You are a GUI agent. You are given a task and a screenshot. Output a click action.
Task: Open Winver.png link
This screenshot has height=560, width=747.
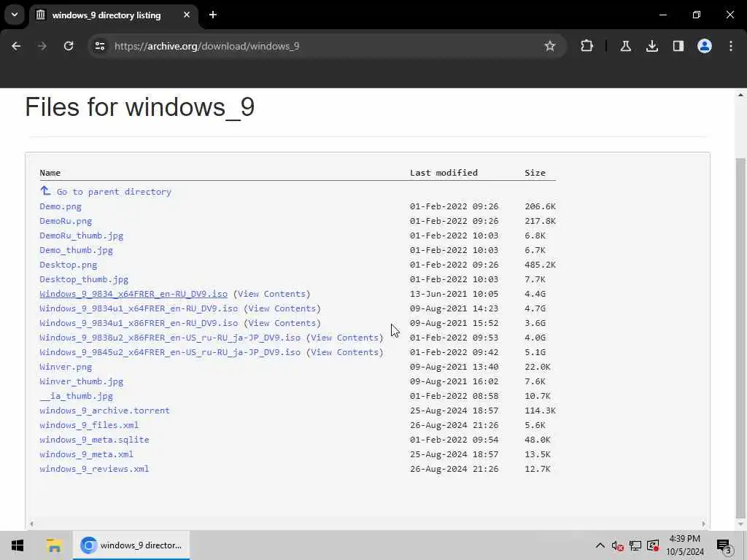tap(66, 367)
